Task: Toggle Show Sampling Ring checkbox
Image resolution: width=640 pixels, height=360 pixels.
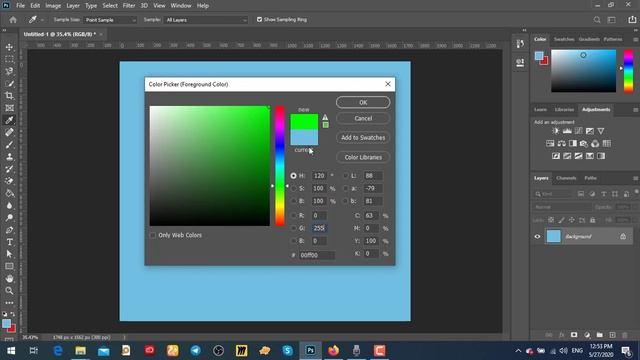Action: (x=259, y=20)
